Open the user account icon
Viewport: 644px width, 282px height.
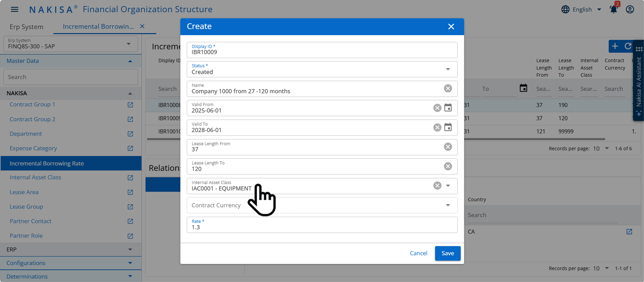630,9
